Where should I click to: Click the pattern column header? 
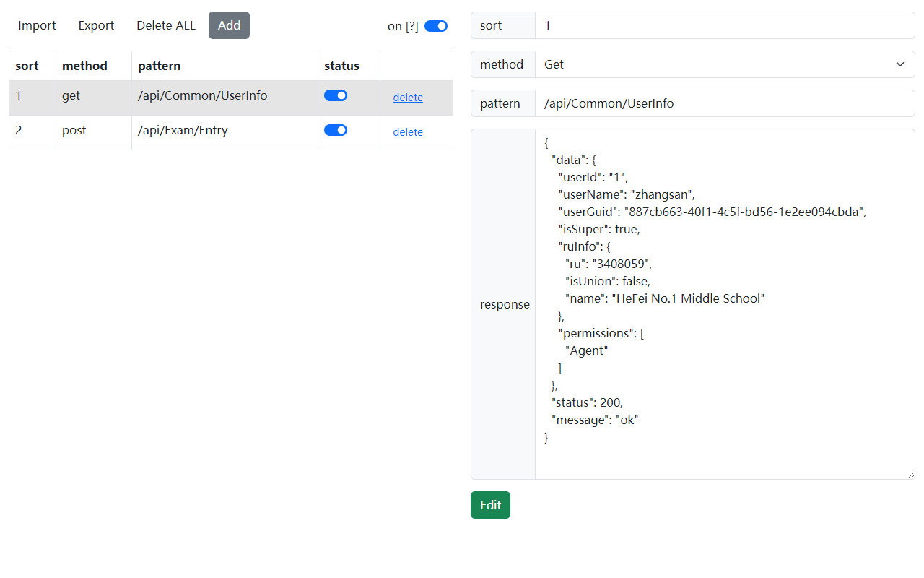pyautogui.click(x=160, y=66)
